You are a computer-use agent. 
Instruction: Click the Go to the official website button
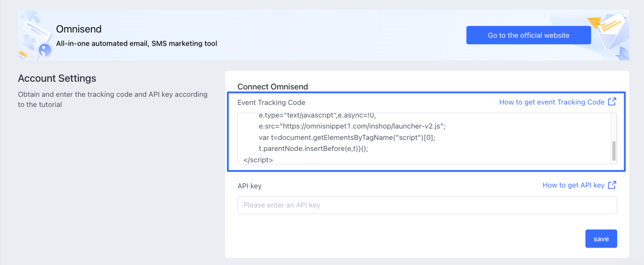528,35
